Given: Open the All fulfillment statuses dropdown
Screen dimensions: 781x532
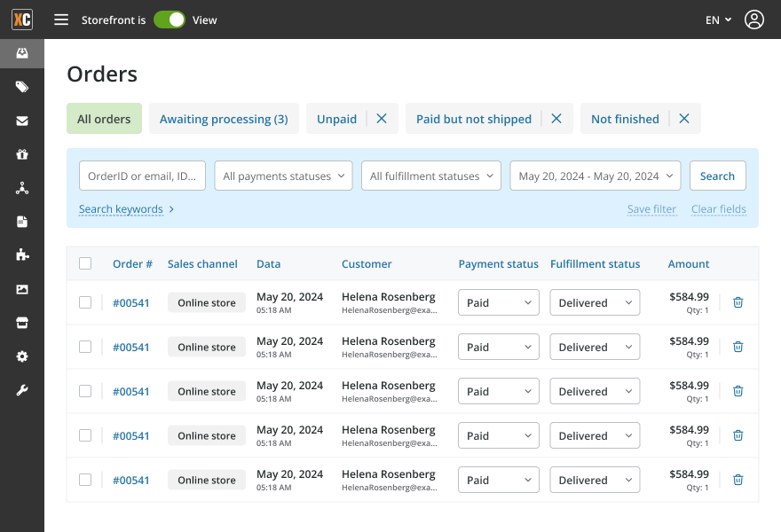Looking at the screenshot, I should point(431,176).
